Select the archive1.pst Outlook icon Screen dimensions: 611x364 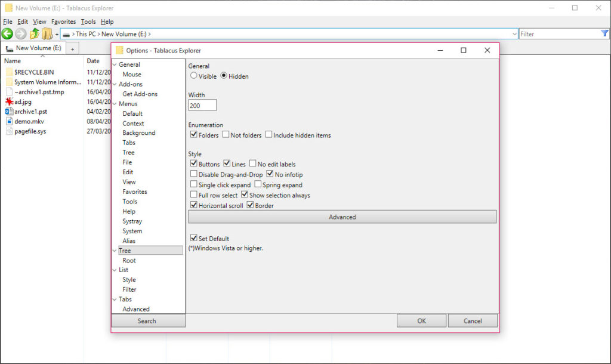9,112
